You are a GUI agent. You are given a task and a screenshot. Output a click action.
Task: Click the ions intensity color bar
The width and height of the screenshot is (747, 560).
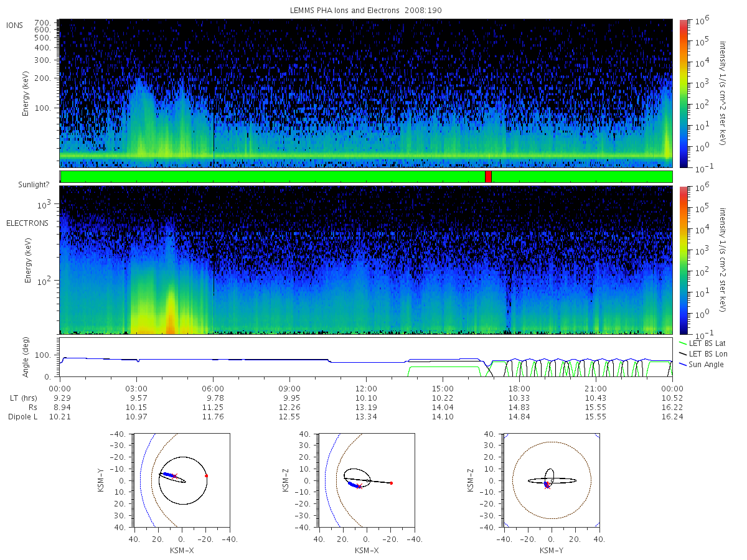coord(683,93)
